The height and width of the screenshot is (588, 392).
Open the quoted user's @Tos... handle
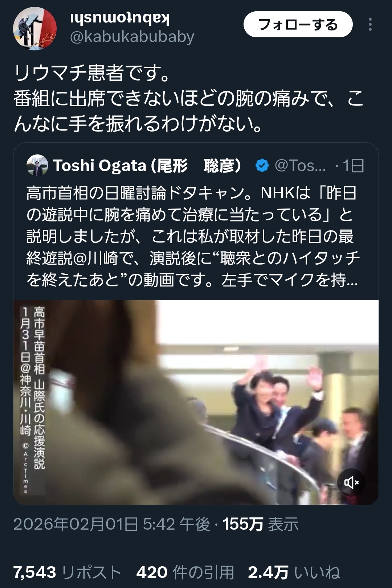click(x=301, y=165)
